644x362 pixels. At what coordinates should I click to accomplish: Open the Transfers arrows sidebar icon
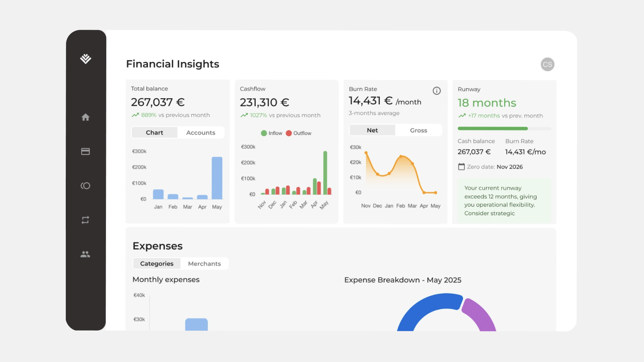click(86, 220)
